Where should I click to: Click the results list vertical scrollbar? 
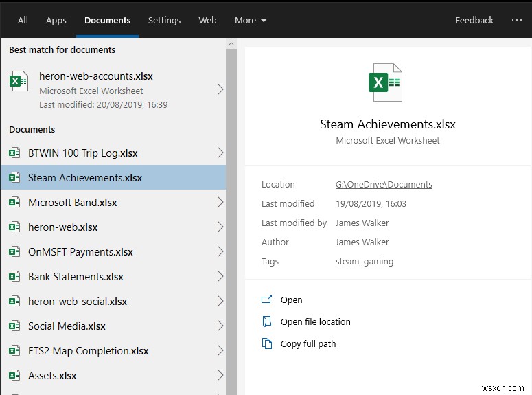(x=231, y=206)
